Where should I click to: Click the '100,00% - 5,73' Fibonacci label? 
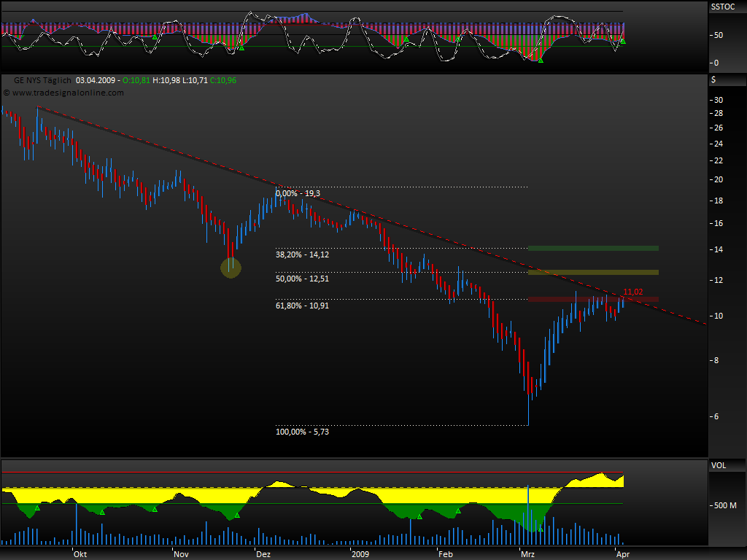302,432
